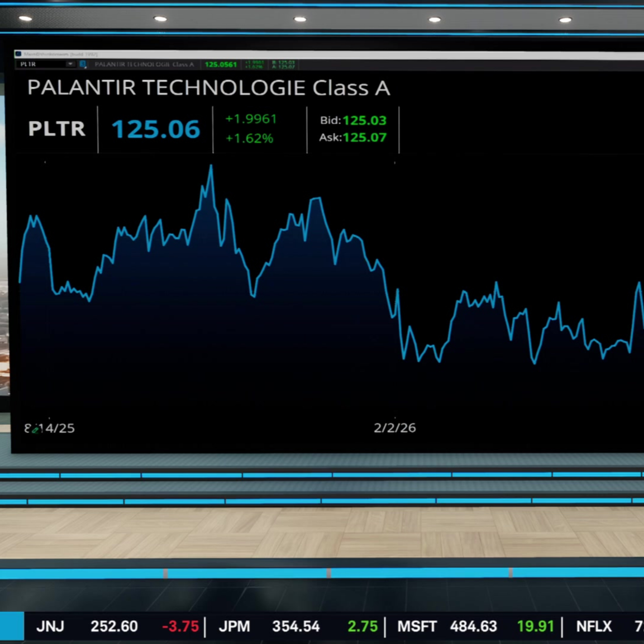Open the PLTR symbol dropdown arrow
This screenshot has width=644, height=644.
tap(70, 64)
